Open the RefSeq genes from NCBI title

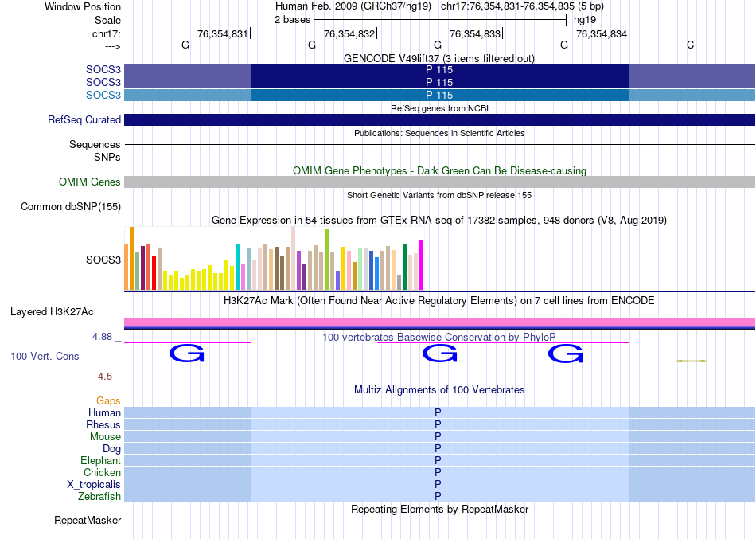coord(439,108)
